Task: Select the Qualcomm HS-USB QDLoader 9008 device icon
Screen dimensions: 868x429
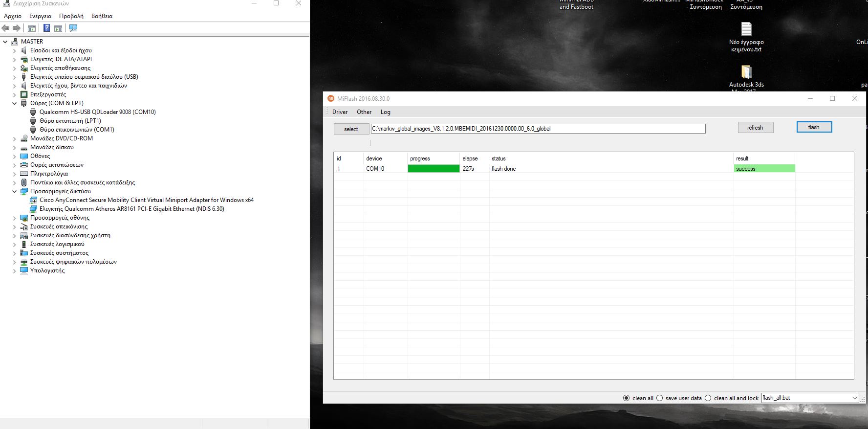Action: 33,112
